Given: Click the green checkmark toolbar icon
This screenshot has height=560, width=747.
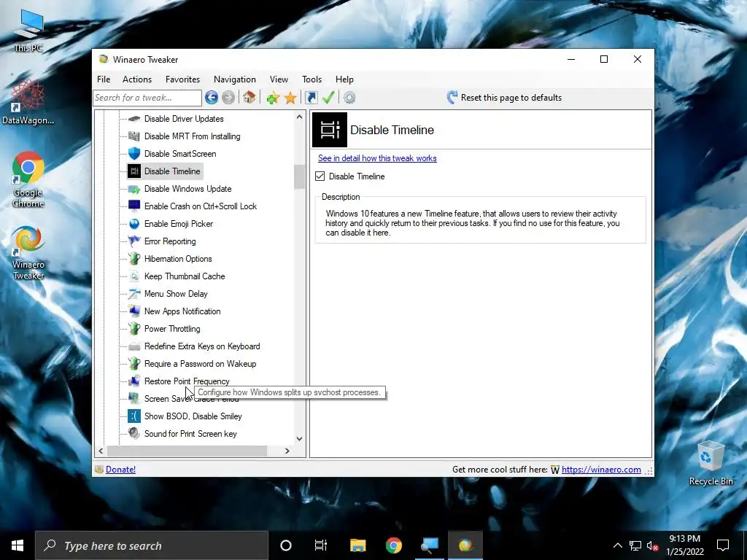Looking at the screenshot, I should click(329, 98).
